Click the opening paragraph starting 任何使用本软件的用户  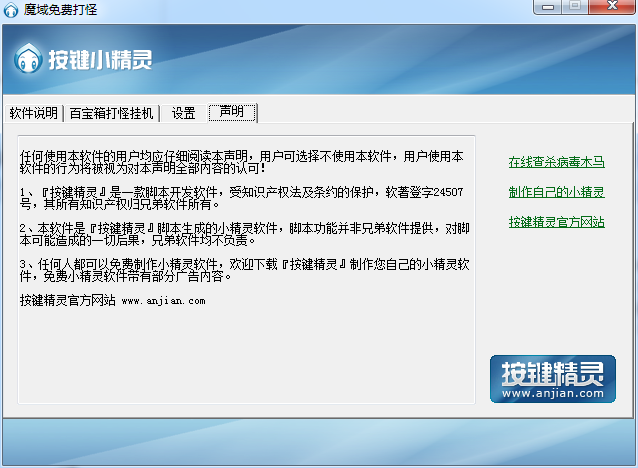(242, 162)
